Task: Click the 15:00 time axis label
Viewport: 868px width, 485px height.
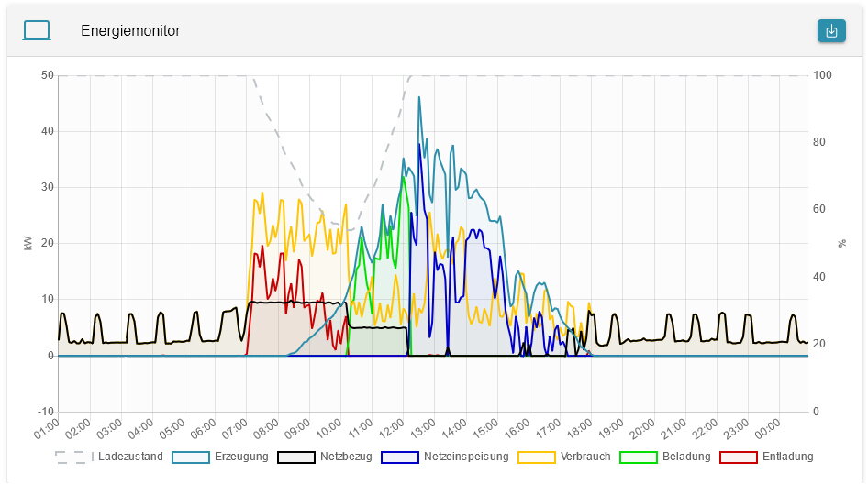Action: [x=485, y=428]
